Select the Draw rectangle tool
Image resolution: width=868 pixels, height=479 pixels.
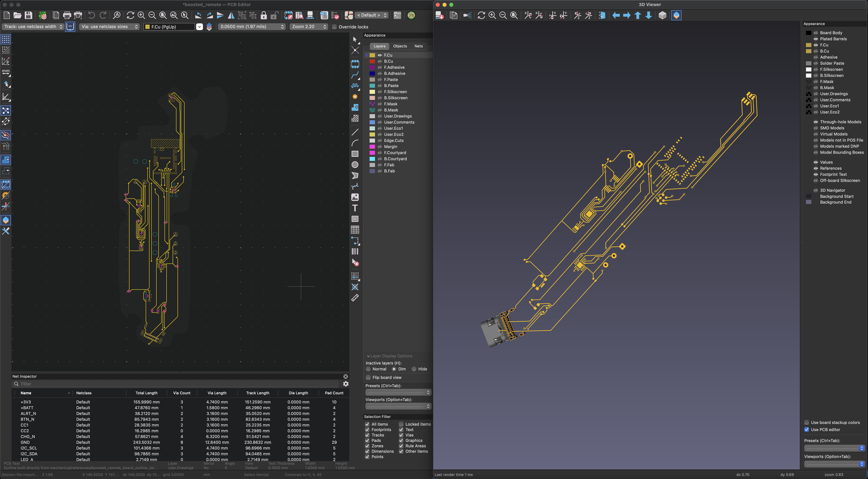355,154
